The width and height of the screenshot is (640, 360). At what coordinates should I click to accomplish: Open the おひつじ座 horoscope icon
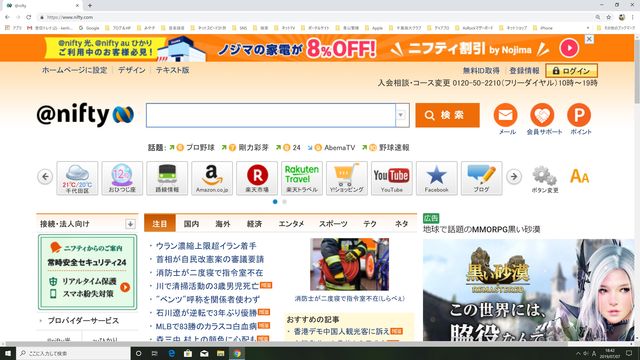coord(122,178)
